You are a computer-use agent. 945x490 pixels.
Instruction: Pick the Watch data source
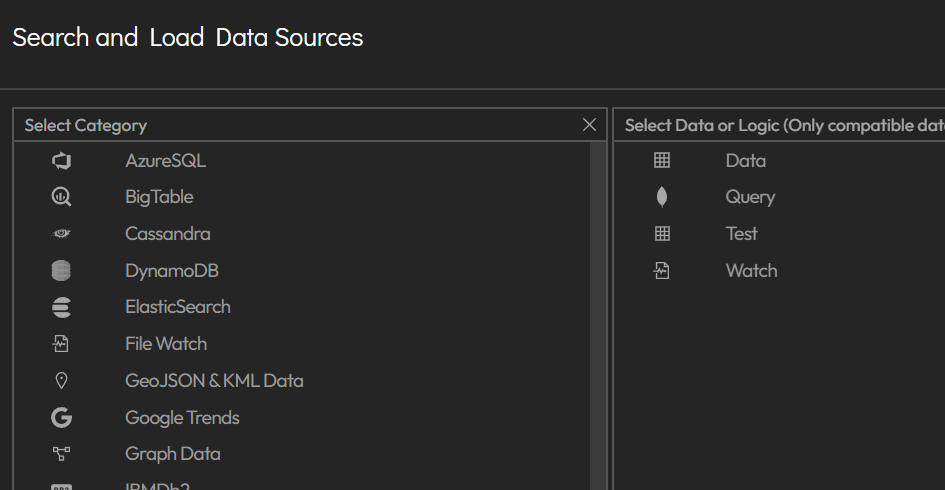(752, 271)
